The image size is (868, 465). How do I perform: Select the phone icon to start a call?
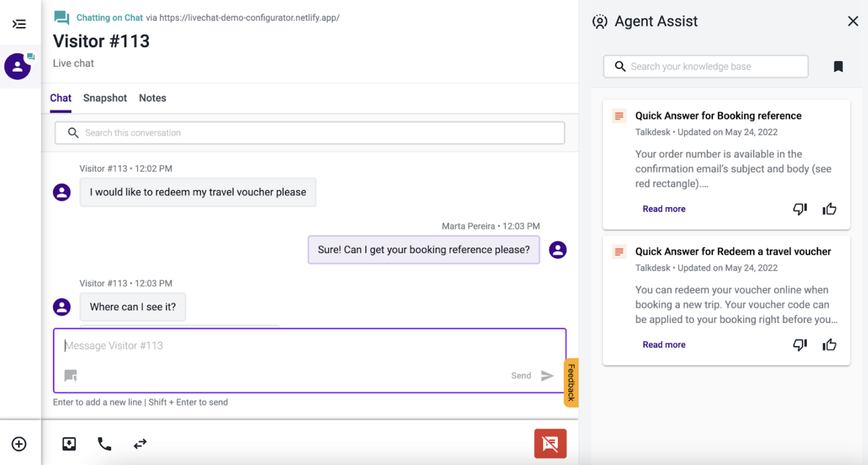pos(105,443)
